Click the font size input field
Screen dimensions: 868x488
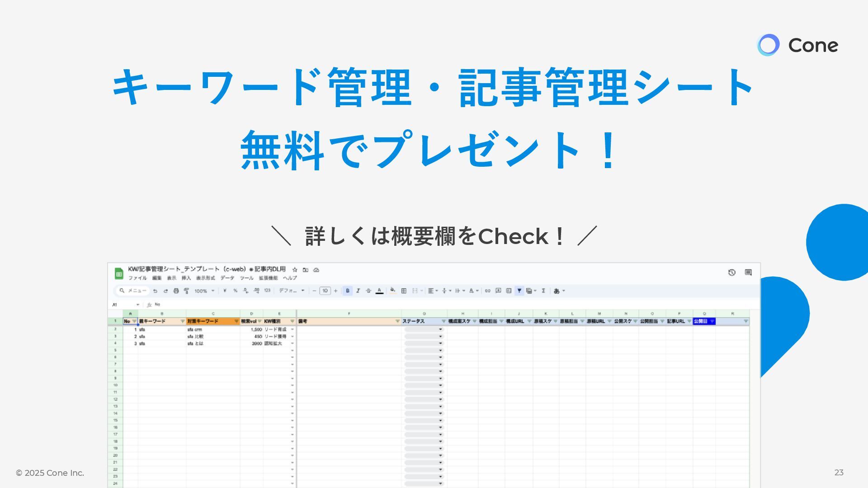[x=325, y=291]
